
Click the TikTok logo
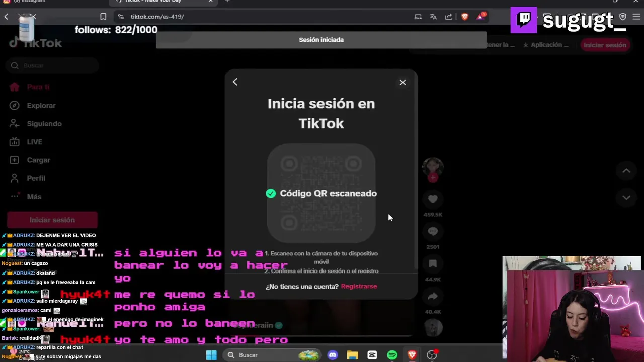[35, 43]
